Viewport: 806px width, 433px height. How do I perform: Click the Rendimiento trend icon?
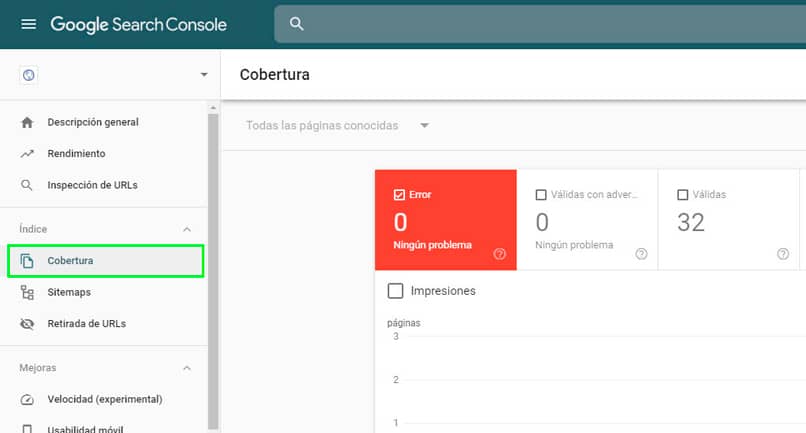[x=27, y=154]
